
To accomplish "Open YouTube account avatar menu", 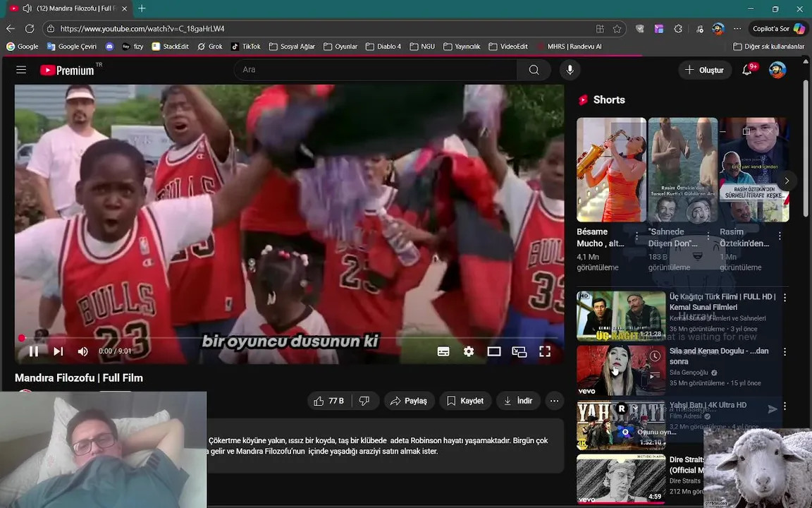I will point(777,69).
